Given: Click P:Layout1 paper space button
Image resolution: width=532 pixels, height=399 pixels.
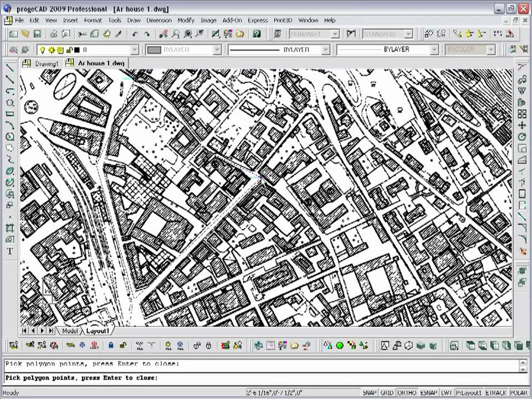Looking at the screenshot, I should pos(469,392).
